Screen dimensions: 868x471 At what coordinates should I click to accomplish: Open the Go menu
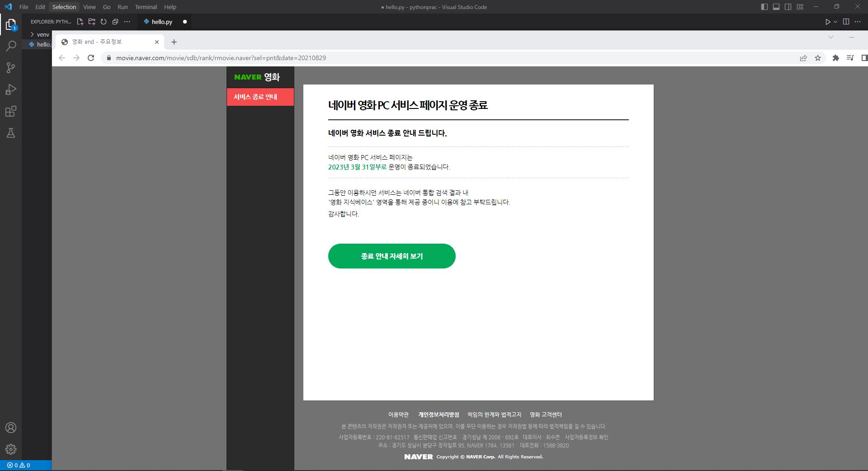point(107,7)
